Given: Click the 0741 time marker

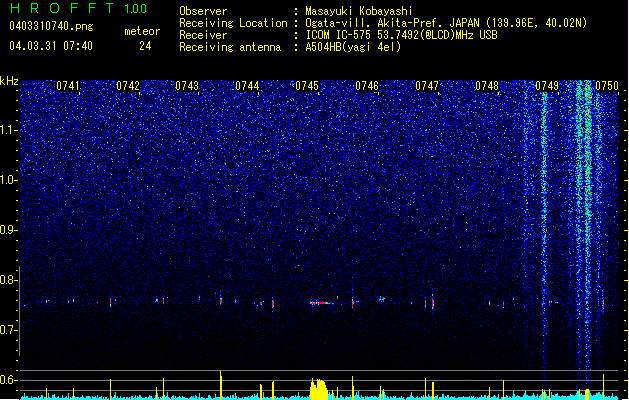Looking at the screenshot, I should (68, 86).
